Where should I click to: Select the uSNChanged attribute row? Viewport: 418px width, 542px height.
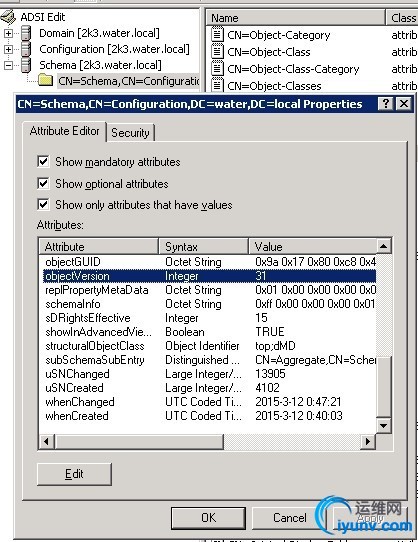[209, 374]
